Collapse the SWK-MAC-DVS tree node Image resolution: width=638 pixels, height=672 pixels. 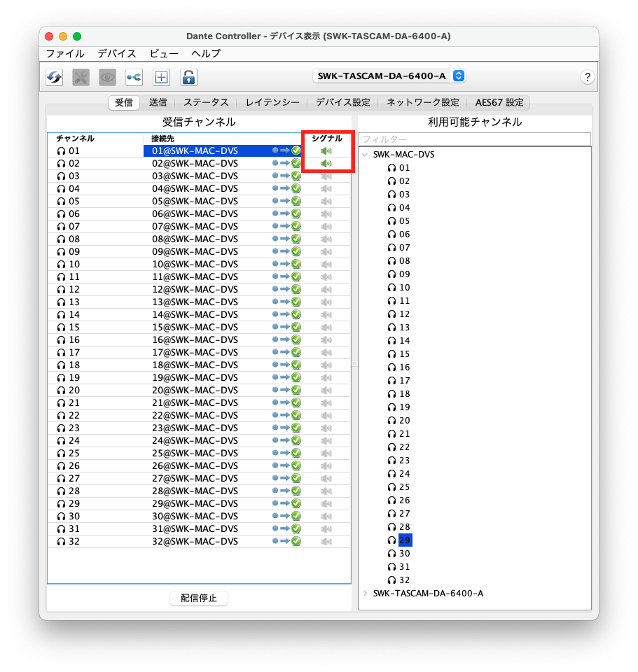pos(365,155)
